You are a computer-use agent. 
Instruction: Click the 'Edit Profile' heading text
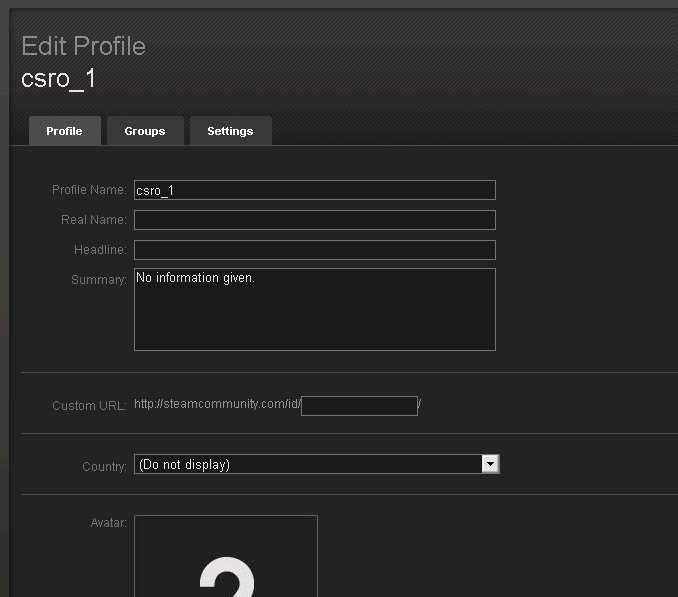coord(83,46)
